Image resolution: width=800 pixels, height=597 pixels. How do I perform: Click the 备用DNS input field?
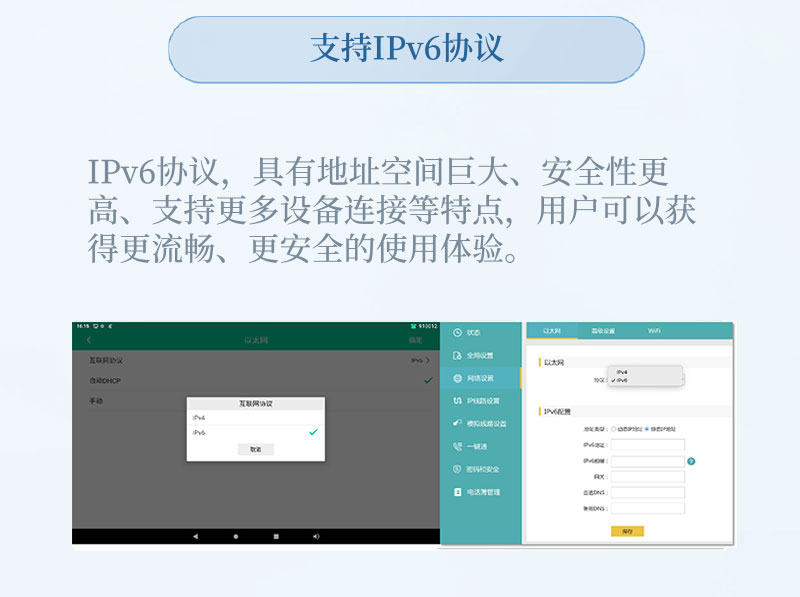click(647, 508)
